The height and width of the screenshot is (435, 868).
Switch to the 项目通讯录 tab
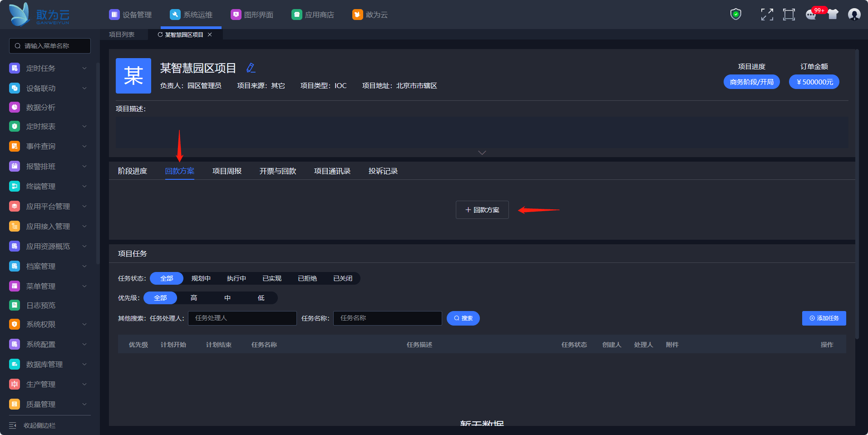pos(332,171)
